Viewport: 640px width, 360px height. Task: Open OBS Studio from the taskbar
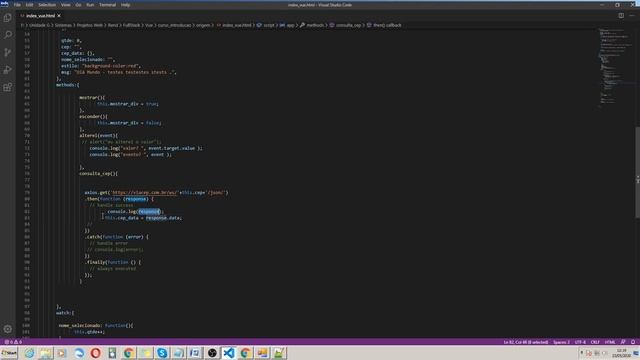click(x=212, y=353)
